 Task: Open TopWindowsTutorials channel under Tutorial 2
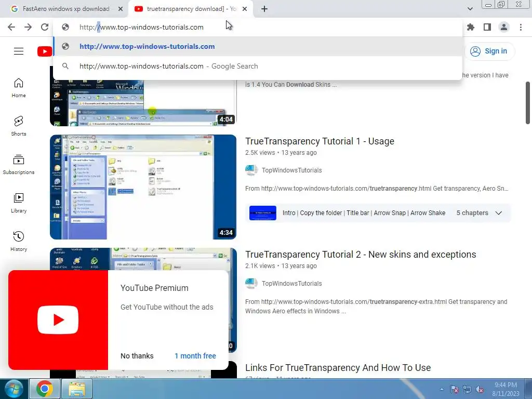click(292, 284)
